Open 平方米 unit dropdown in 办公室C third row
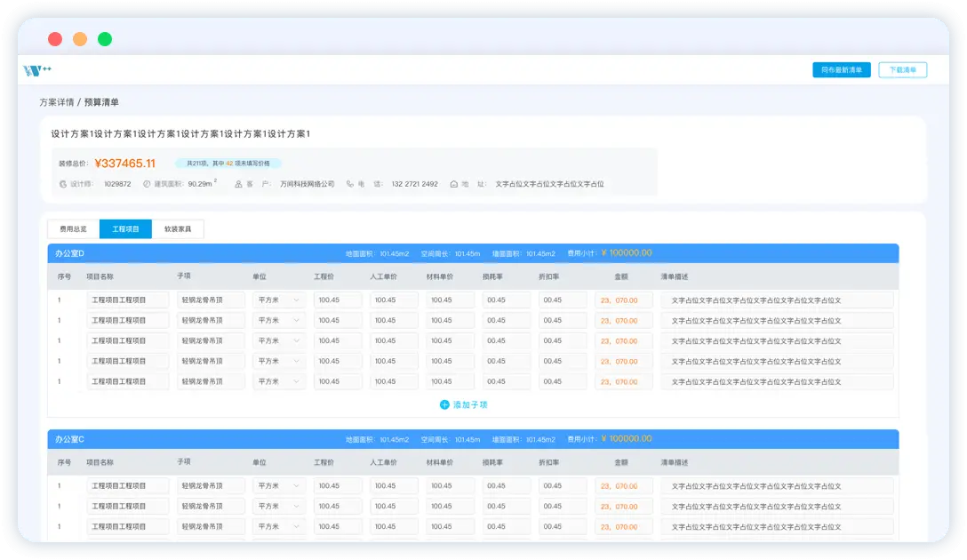The image size is (967, 560). [279, 526]
